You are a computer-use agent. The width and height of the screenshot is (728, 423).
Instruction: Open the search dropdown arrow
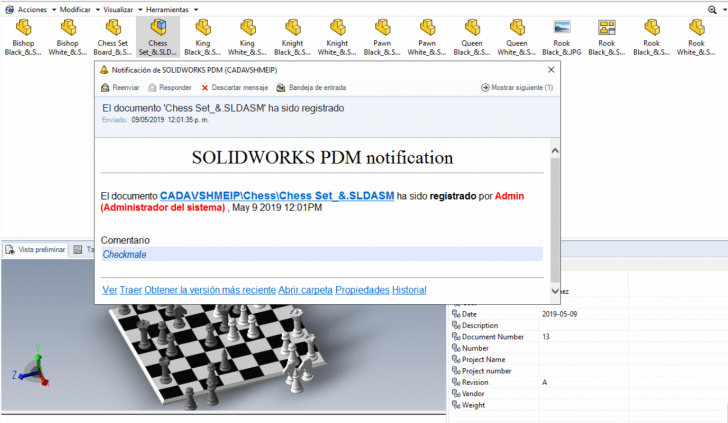[x=723, y=10]
